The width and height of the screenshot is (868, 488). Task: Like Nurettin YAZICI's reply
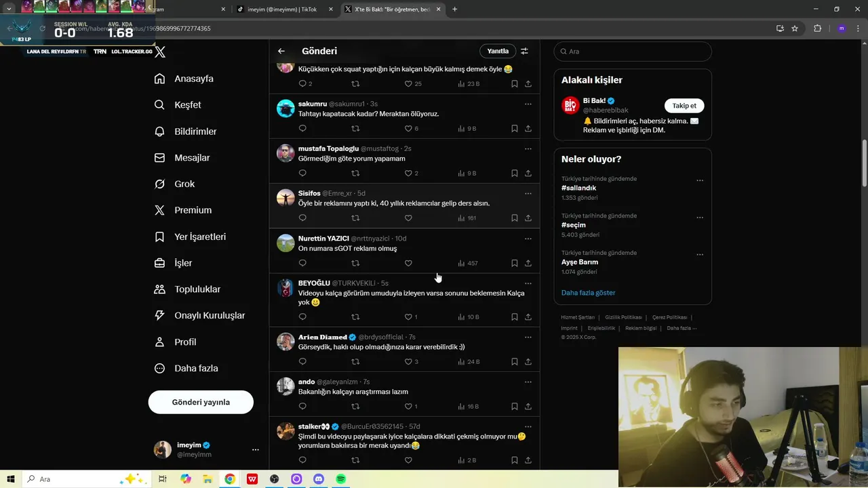408,263
